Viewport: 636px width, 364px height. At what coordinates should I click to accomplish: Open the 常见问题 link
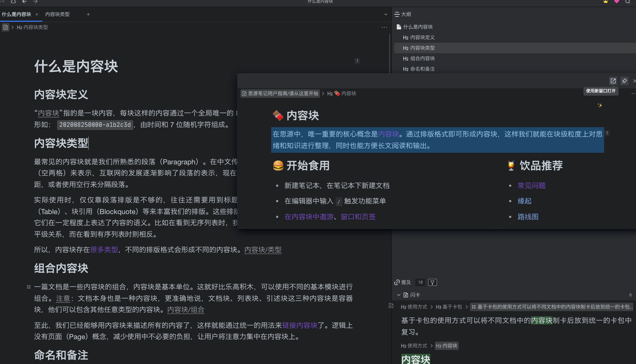(531, 186)
